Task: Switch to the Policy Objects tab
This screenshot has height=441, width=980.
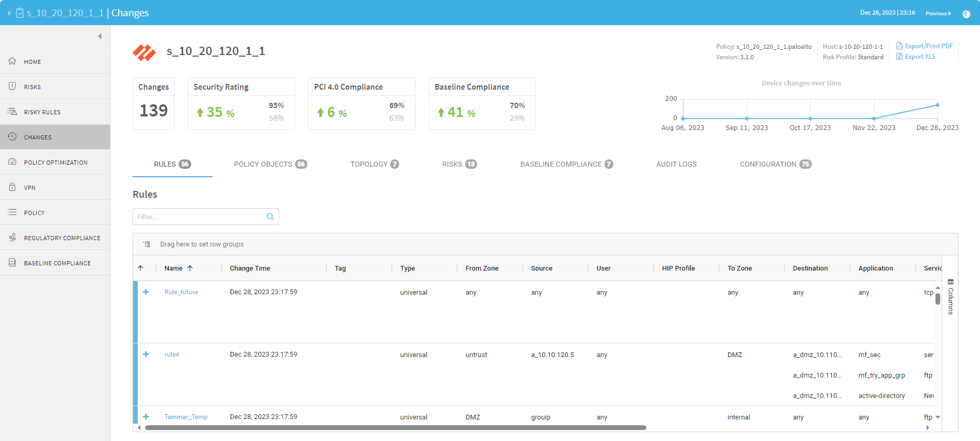Action: [x=270, y=164]
